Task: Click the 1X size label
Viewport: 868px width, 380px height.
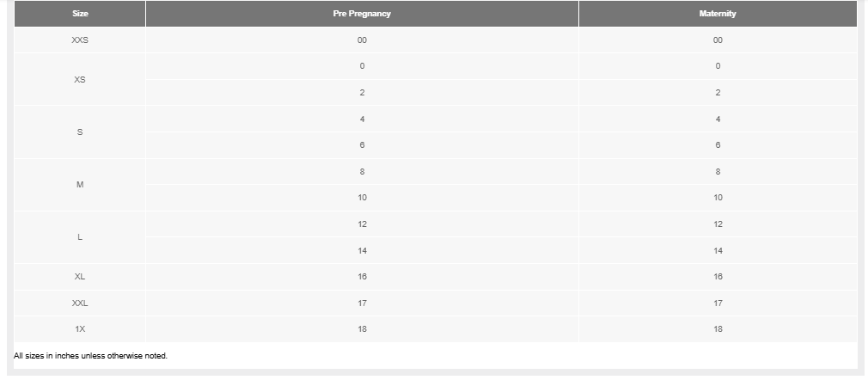Action: (80, 329)
